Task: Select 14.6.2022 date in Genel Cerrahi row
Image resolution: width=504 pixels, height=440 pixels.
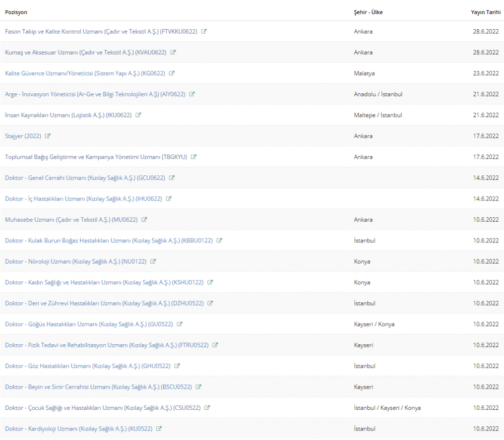Action: click(486, 178)
